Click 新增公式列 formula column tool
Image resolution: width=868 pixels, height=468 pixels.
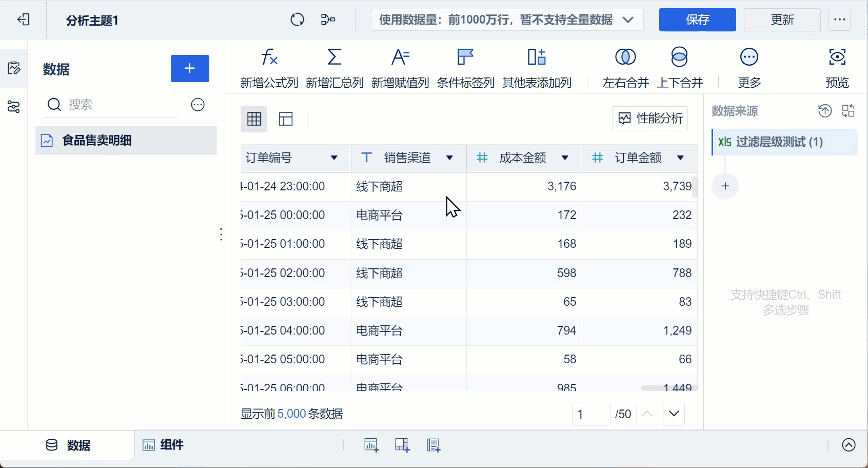coord(269,68)
